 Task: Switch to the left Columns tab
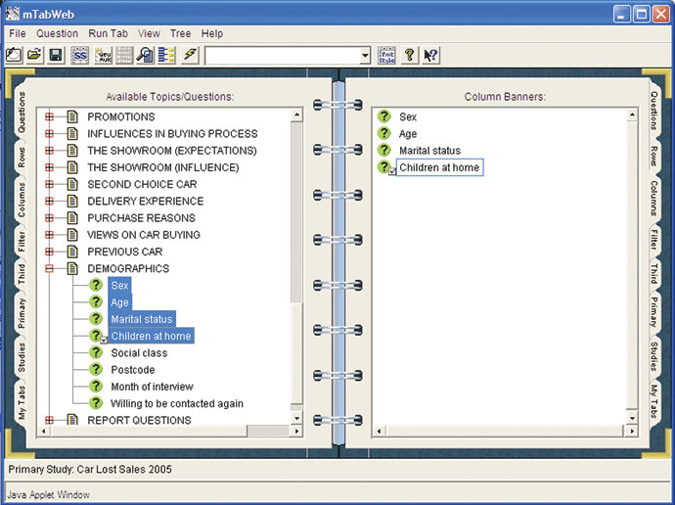(x=21, y=200)
